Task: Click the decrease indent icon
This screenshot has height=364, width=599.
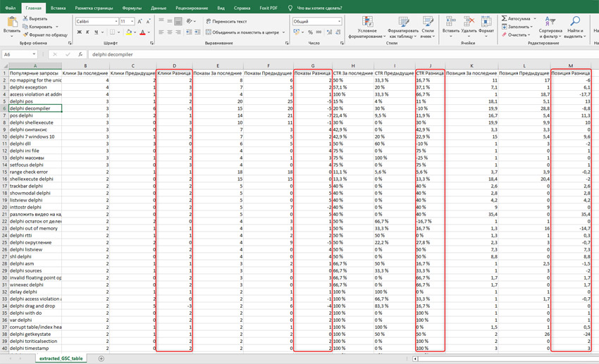Action: pyautogui.click(x=189, y=32)
